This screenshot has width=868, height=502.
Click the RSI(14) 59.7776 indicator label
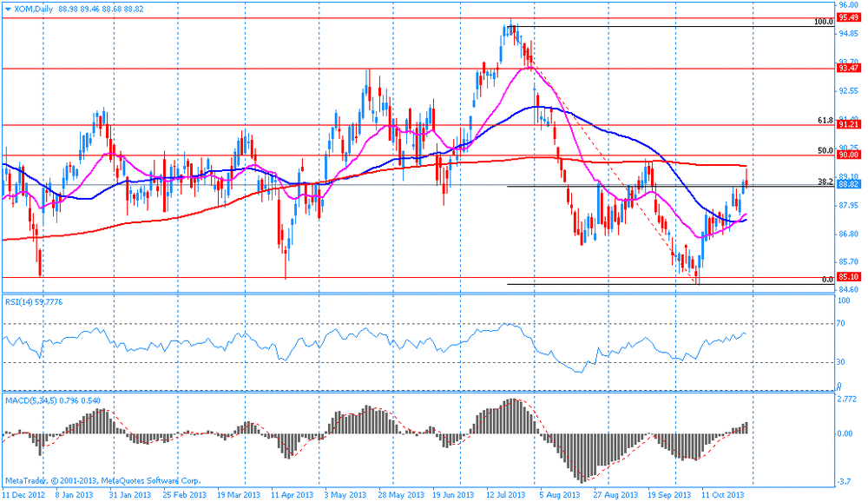(34, 302)
